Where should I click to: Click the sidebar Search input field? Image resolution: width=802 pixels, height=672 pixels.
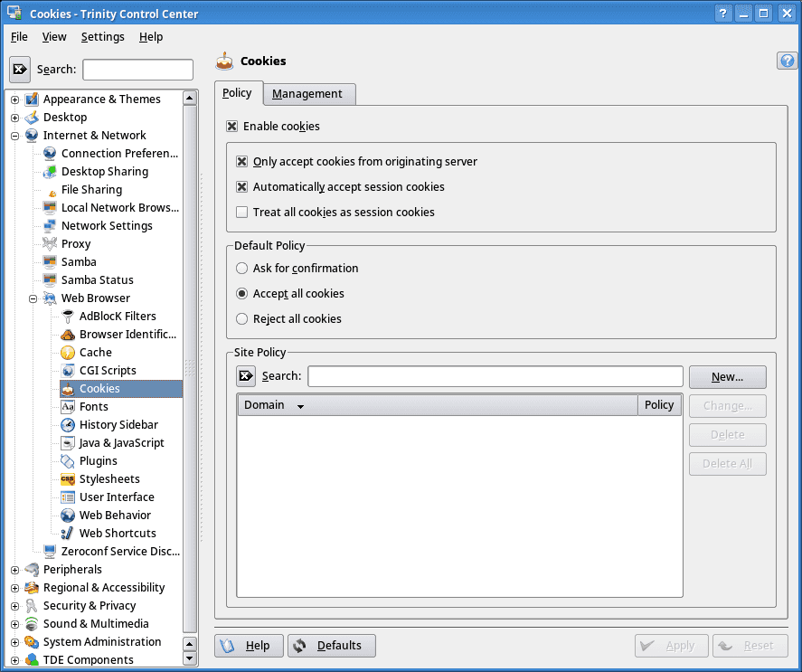pyautogui.click(x=138, y=70)
